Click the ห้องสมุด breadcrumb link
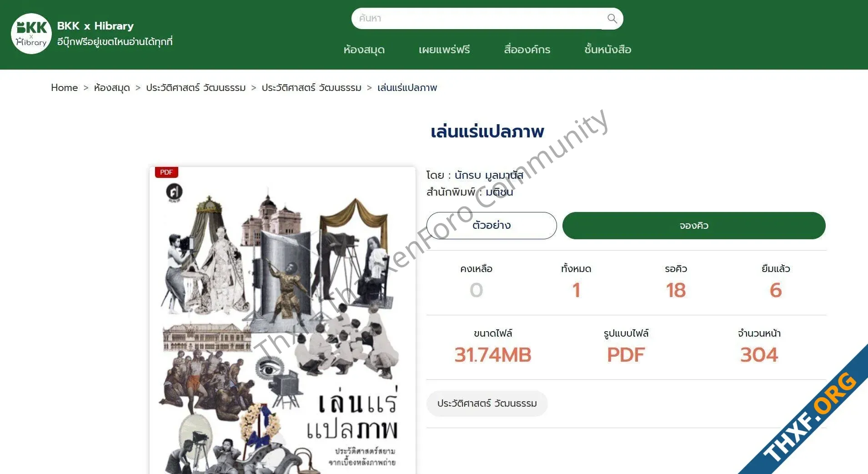The width and height of the screenshot is (868, 474). tap(112, 88)
